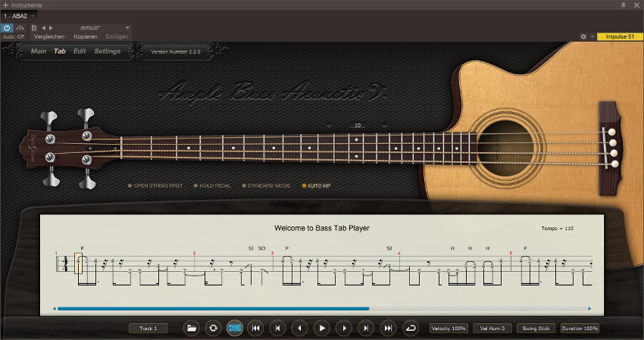Step forward one note
The height and width of the screenshot is (340, 644).
coord(344,328)
